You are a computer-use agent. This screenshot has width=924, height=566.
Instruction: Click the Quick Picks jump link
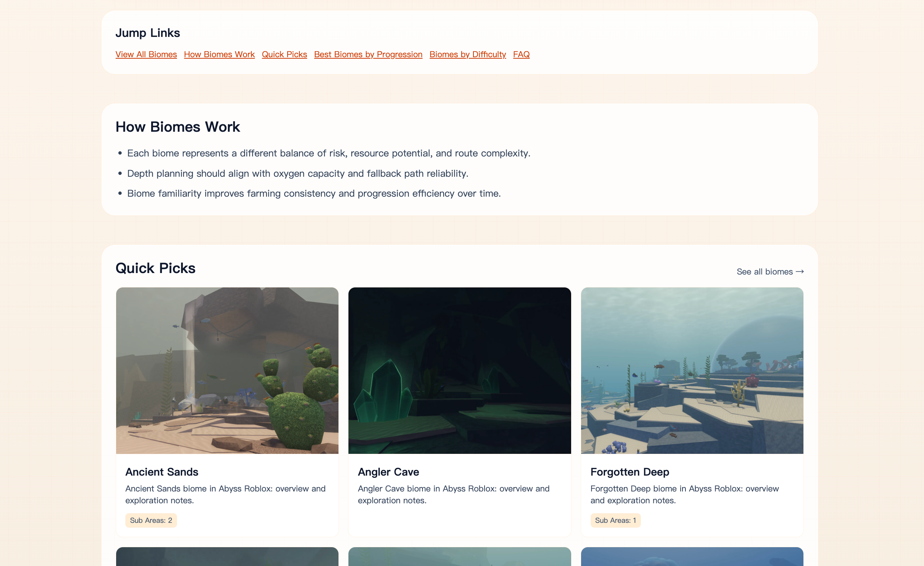coord(284,55)
